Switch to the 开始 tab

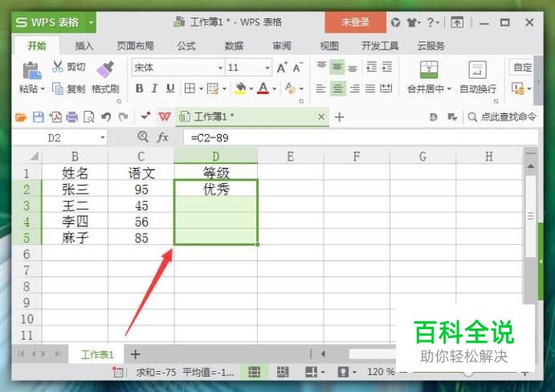pos(37,46)
